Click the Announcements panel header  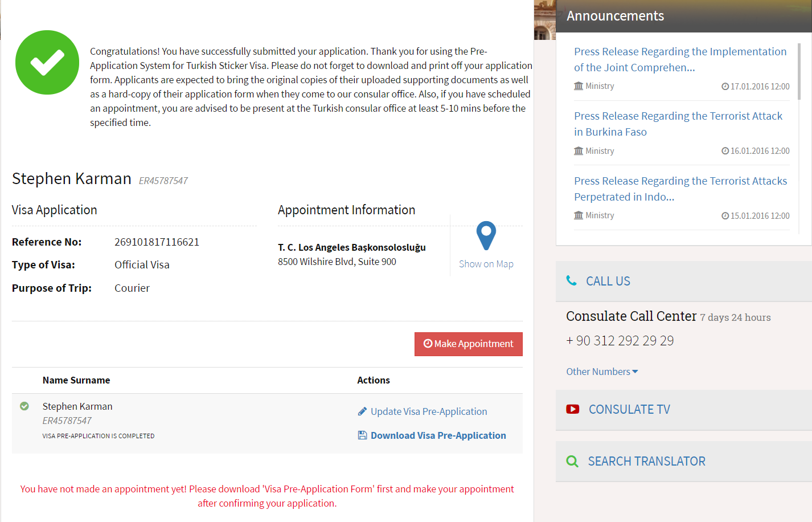pos(684,16)
